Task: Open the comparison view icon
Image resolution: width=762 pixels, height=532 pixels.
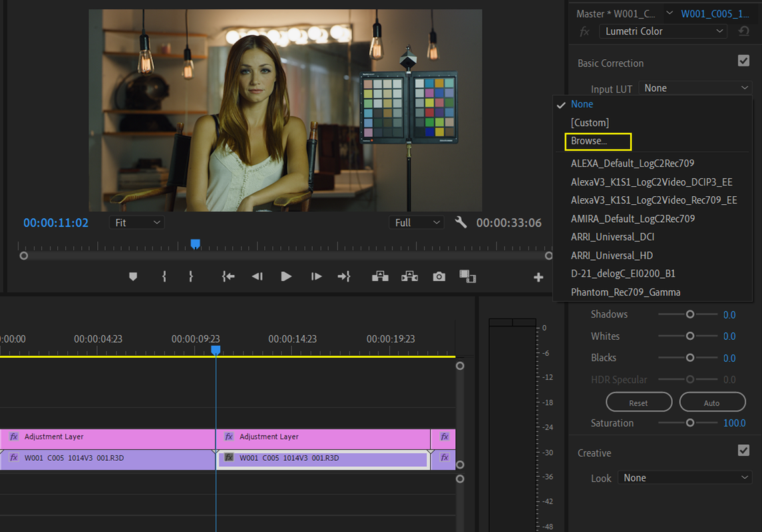Action: (467, 277)
